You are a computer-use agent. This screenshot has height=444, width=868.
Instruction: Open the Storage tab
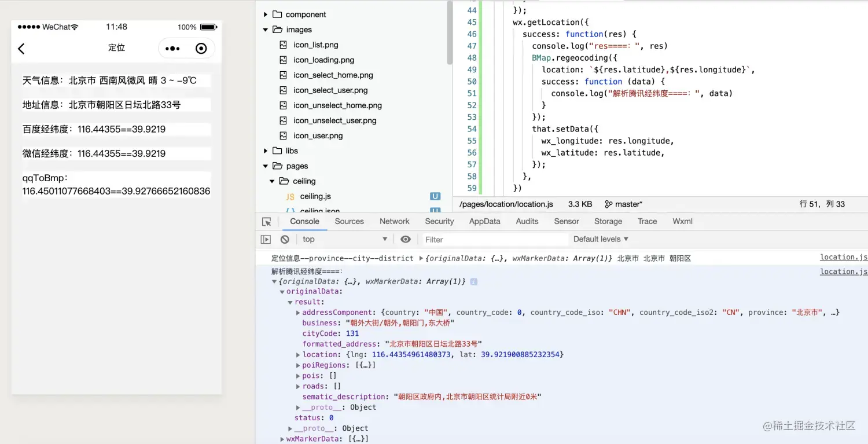[x=608, y=221]
